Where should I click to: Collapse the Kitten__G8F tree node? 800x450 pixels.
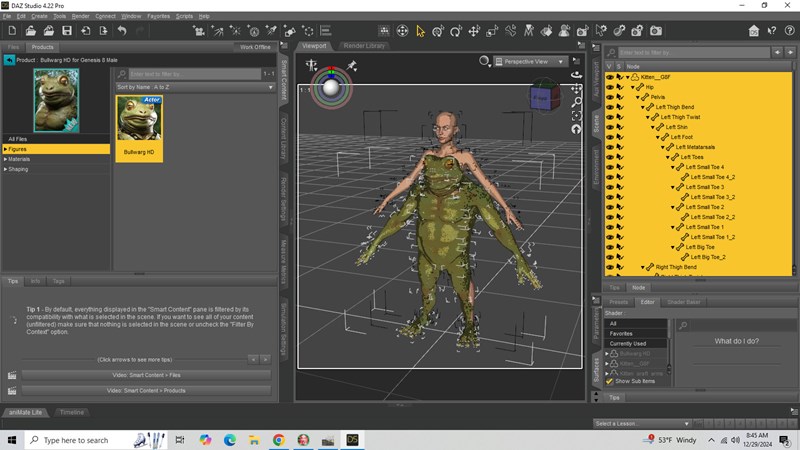628,77
